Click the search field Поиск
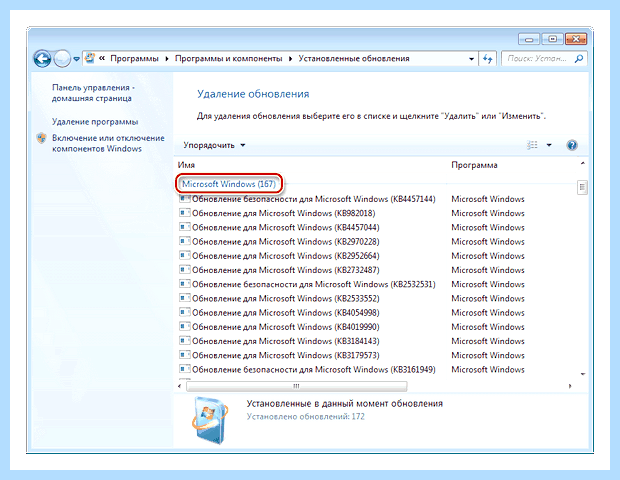Viewport: 620px width, 480px height. pyautogui.click(x=537, y=59)
